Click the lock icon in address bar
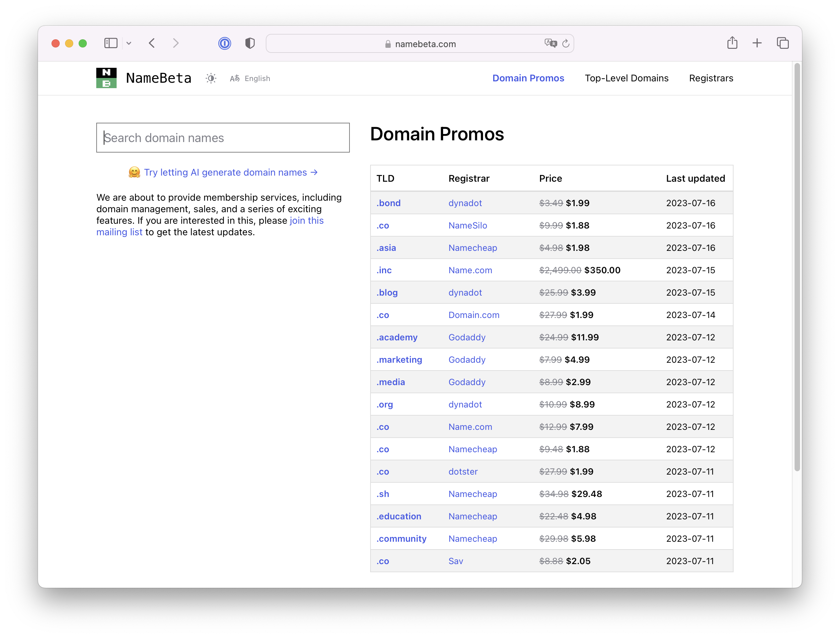840x638 pixels. point(388,44)
